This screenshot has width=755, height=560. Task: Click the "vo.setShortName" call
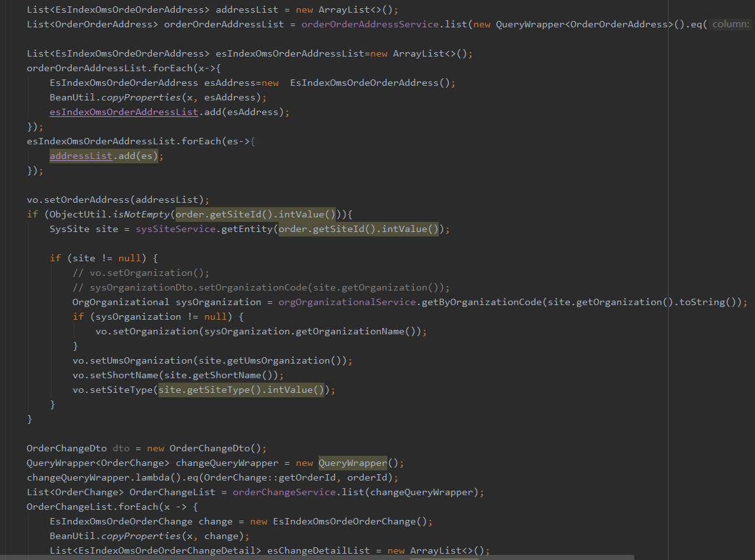(x=115, y=375)
